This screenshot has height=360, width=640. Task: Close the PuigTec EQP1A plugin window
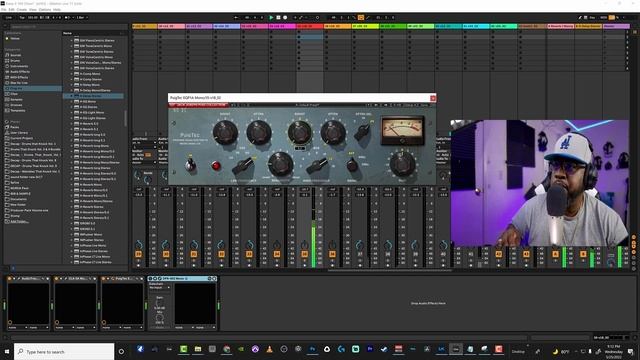point(433,98)
